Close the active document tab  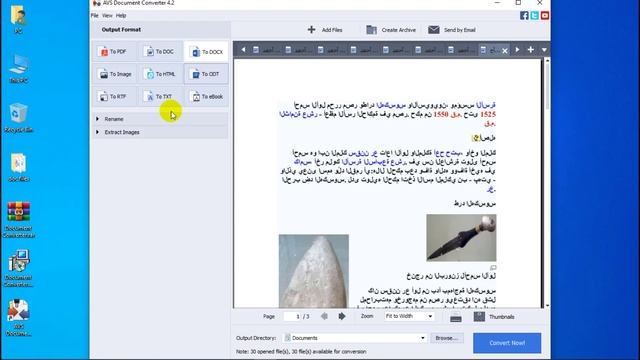505,51
